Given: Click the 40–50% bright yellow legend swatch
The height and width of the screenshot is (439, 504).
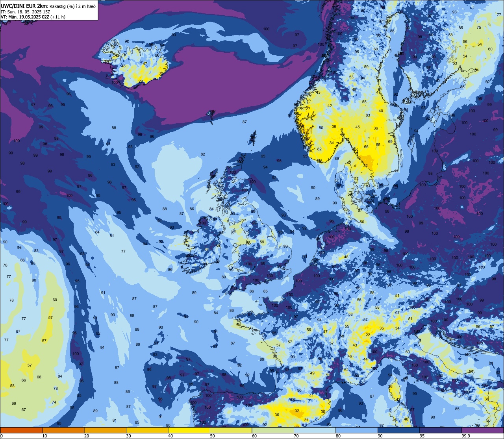Looking at the screenshot, I should [189, 430].
